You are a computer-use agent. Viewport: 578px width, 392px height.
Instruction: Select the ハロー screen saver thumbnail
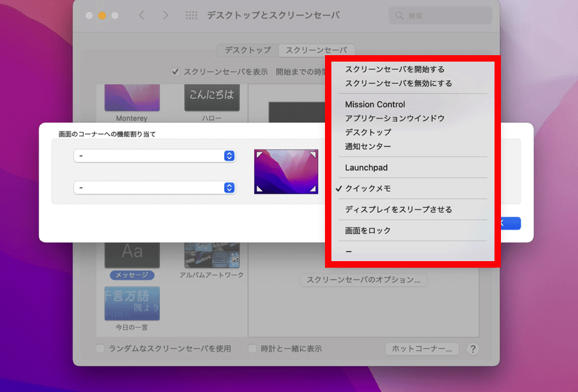[x=211, y=98]
